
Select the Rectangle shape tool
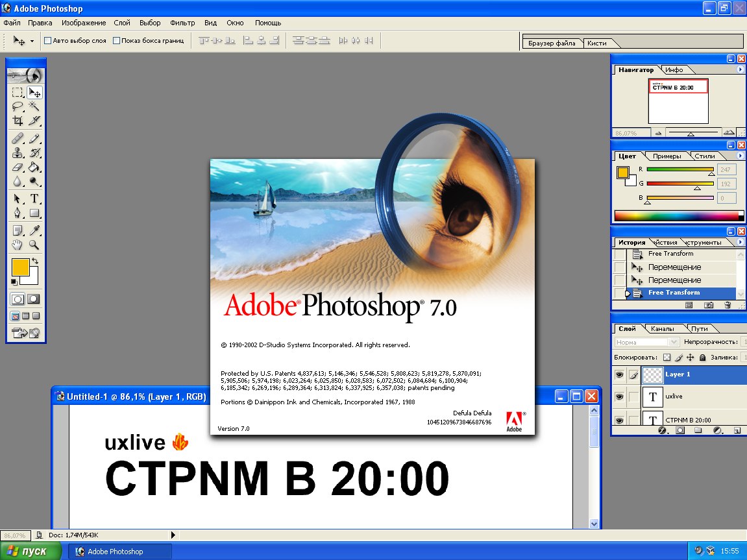(x=34, y=213)
